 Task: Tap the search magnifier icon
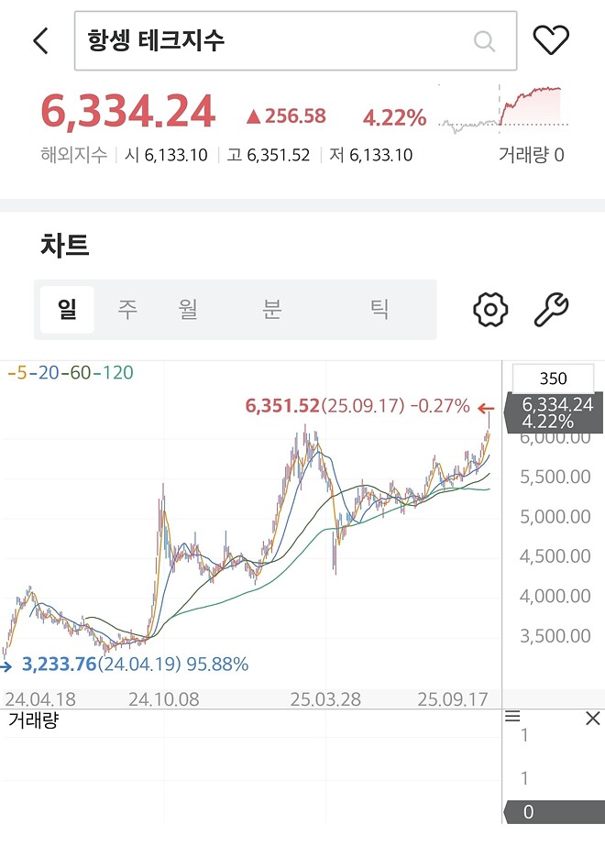(483, 41)
